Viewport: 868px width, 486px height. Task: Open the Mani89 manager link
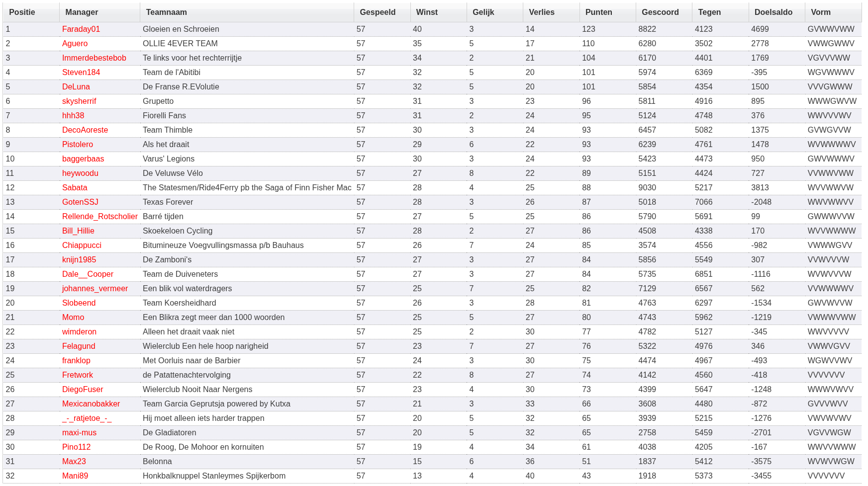(x=75, y=476)
